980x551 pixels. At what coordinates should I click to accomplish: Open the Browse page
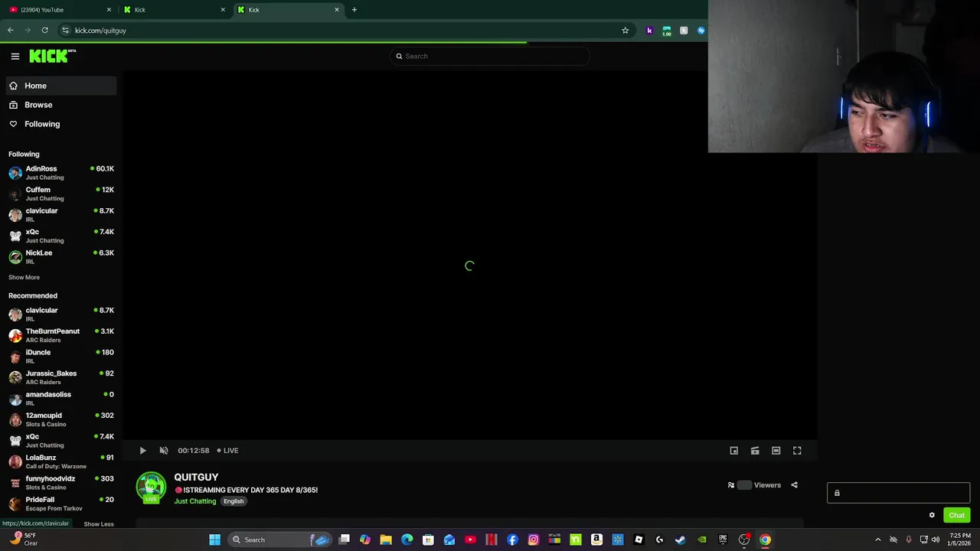click(x=61, y=105)
